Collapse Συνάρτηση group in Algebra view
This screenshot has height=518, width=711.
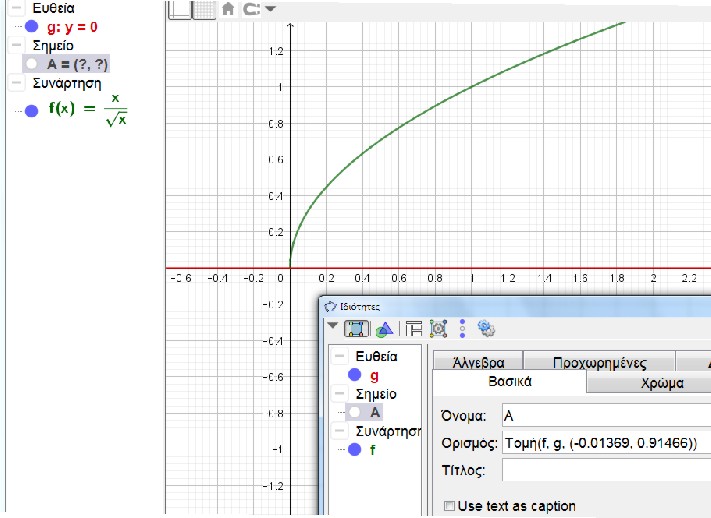click(x=16, y=83)
